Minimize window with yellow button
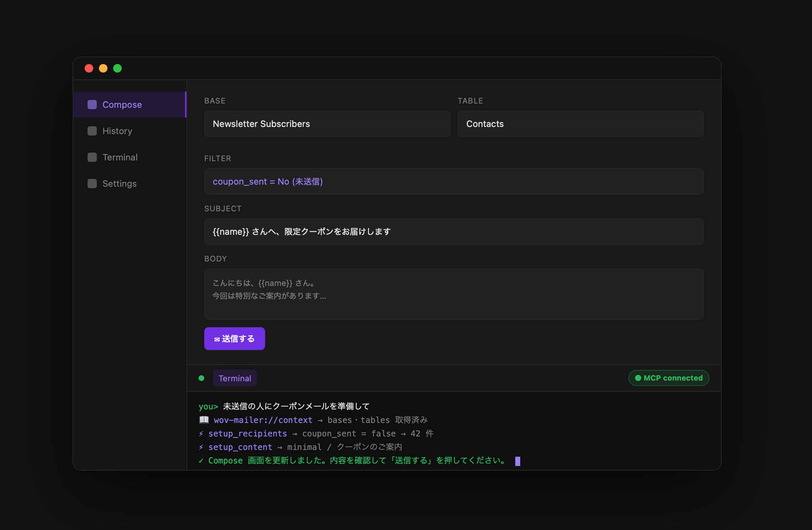 coord(103,68)
